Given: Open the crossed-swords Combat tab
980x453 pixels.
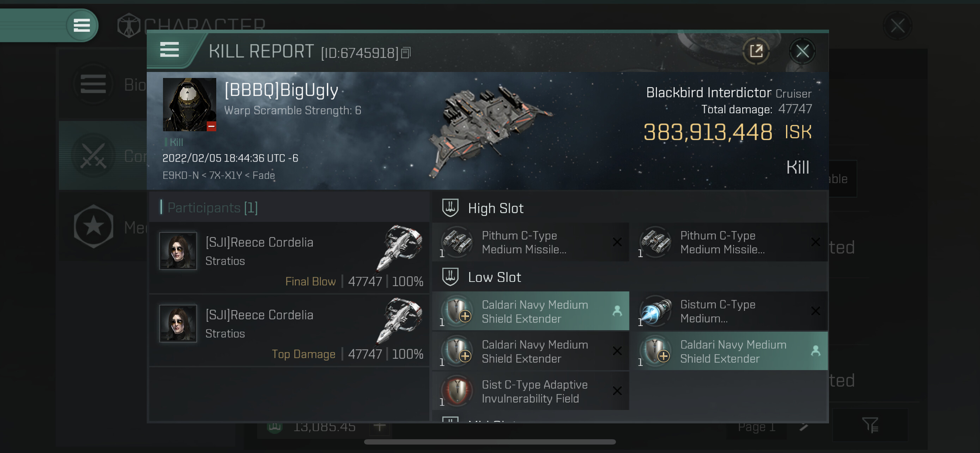Looking at the screenshot, I should (93, 156).
